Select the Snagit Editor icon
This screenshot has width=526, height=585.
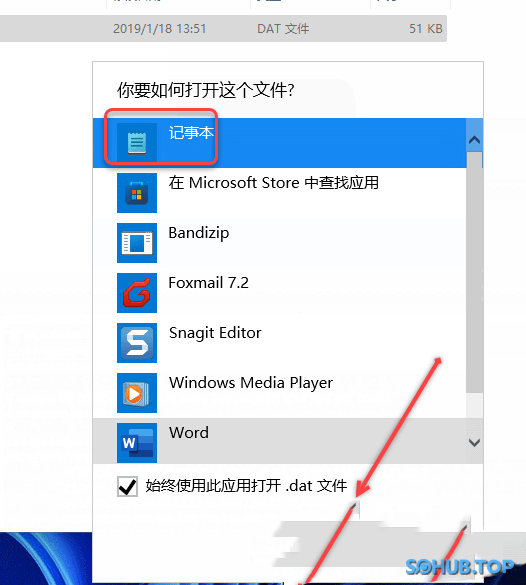pos(137,343)
